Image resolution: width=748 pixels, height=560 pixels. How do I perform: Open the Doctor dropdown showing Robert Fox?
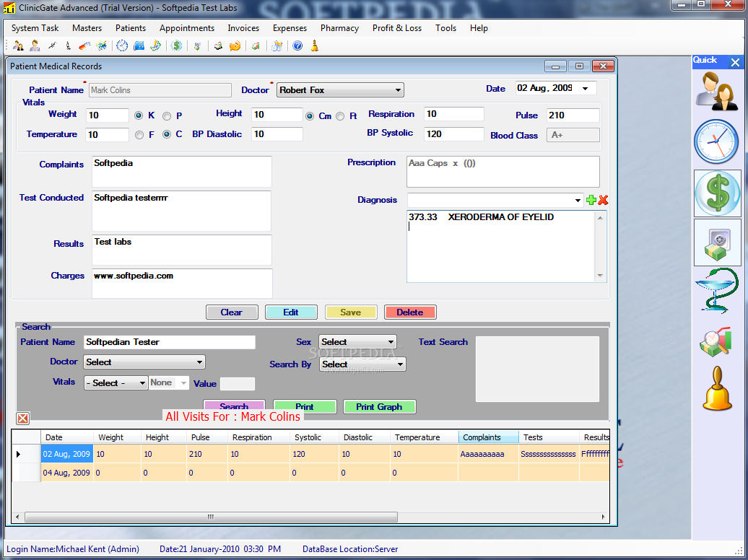click(x=340, y=90)
